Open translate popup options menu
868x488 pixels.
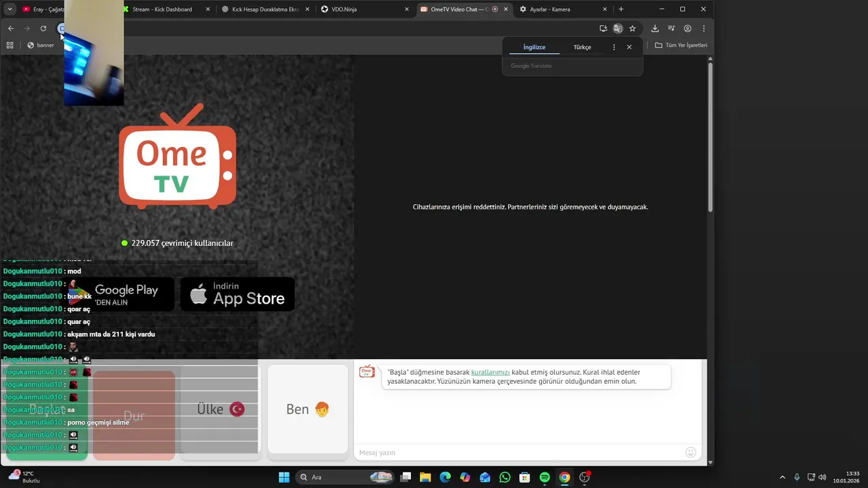point(614,47)
